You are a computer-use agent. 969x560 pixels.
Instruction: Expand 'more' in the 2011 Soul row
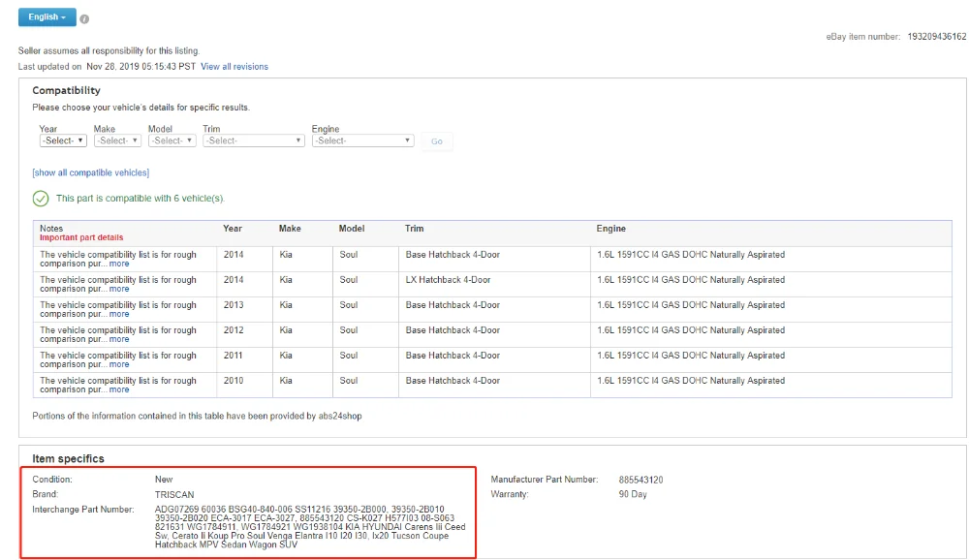pos(119,364)
